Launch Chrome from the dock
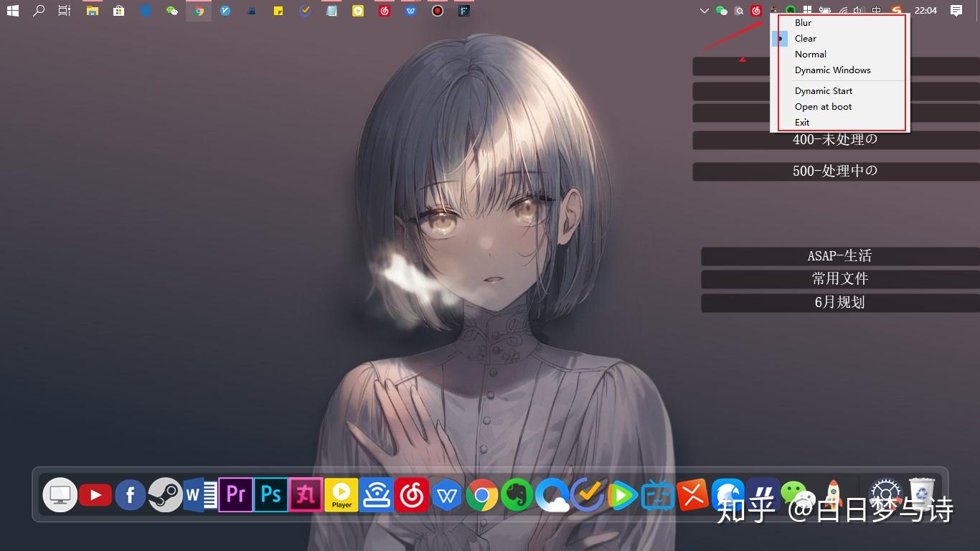 click(482, 495)
